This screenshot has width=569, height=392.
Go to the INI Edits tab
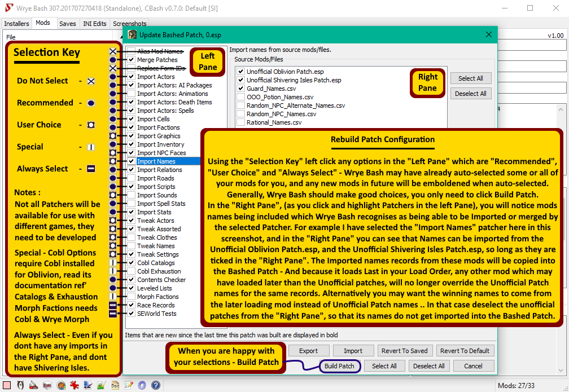click(94, 24)
